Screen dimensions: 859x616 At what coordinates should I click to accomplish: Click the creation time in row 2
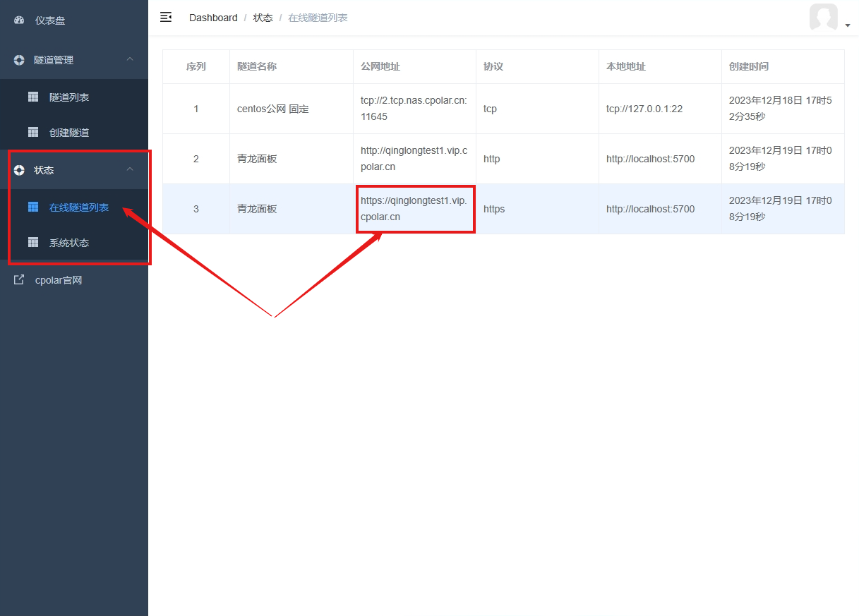781,159
